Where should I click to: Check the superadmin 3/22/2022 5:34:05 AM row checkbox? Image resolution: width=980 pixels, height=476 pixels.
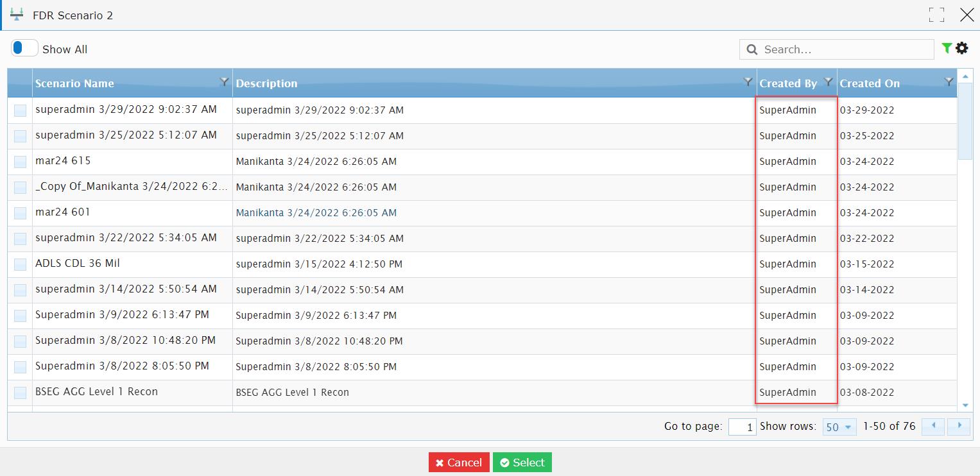20,239
